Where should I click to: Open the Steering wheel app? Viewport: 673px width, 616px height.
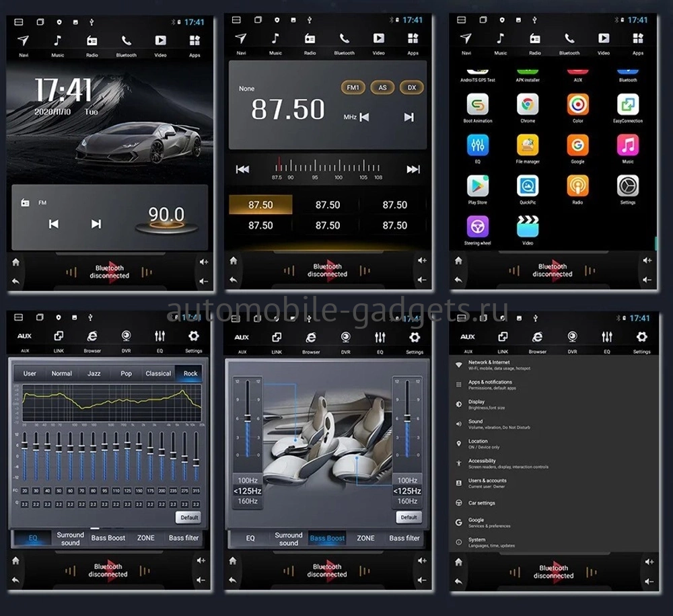[x=478, y=227]
